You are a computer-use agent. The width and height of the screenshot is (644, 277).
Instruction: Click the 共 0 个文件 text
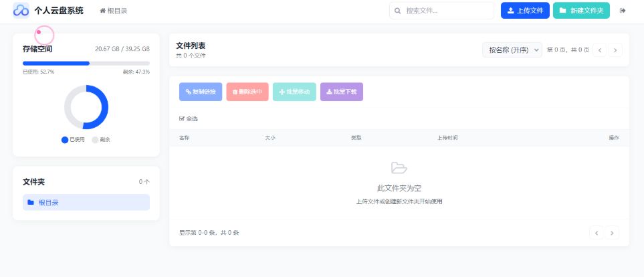(191, 56)
